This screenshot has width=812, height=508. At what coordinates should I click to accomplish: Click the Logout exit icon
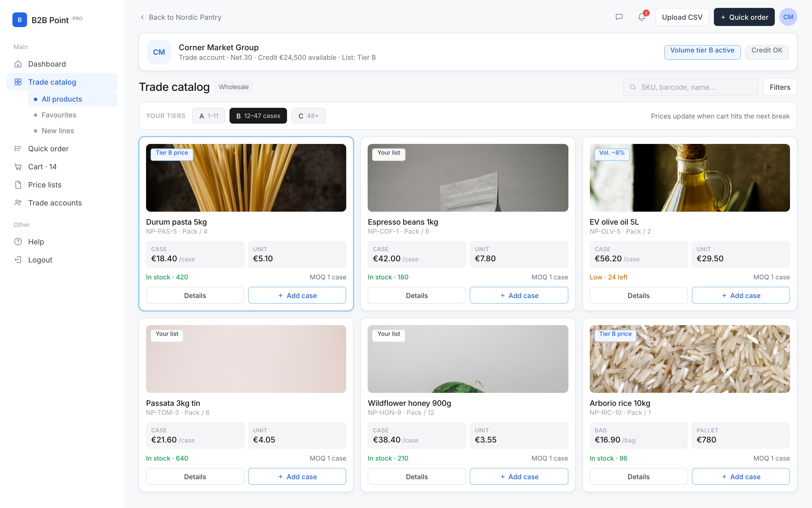click(x=18, y=260)
